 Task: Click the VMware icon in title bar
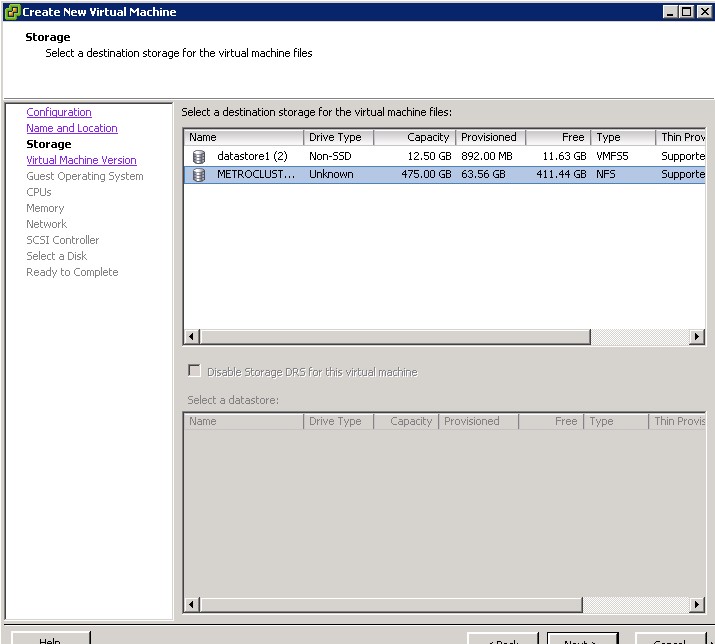click(x=11, y=12)
